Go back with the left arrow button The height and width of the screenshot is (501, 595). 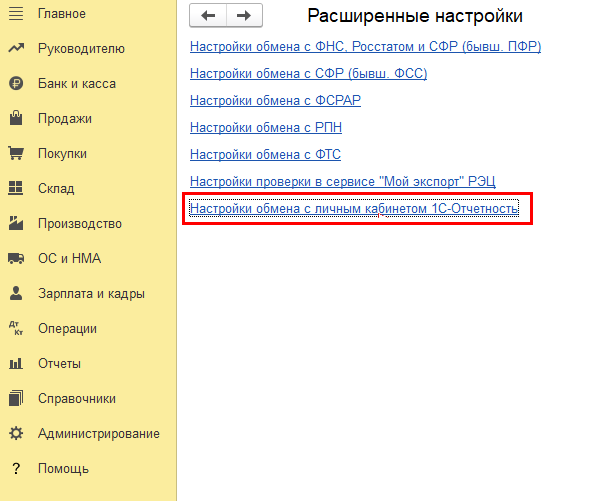click(208, 16)
